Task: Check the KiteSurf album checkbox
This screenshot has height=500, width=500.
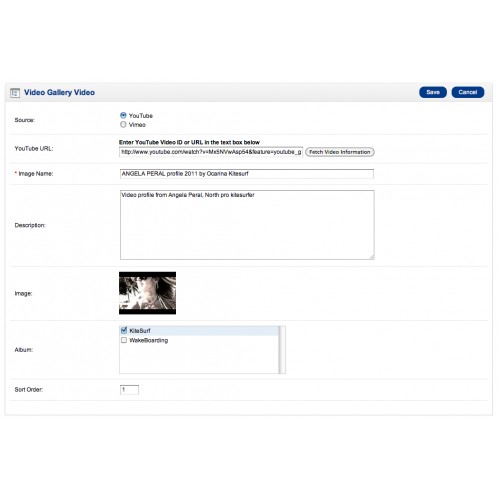Action: (x=124, y=330)
